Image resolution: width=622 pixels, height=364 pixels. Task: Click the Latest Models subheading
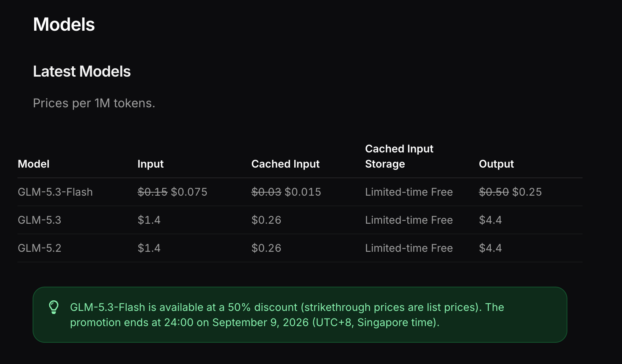coord(82,71)
